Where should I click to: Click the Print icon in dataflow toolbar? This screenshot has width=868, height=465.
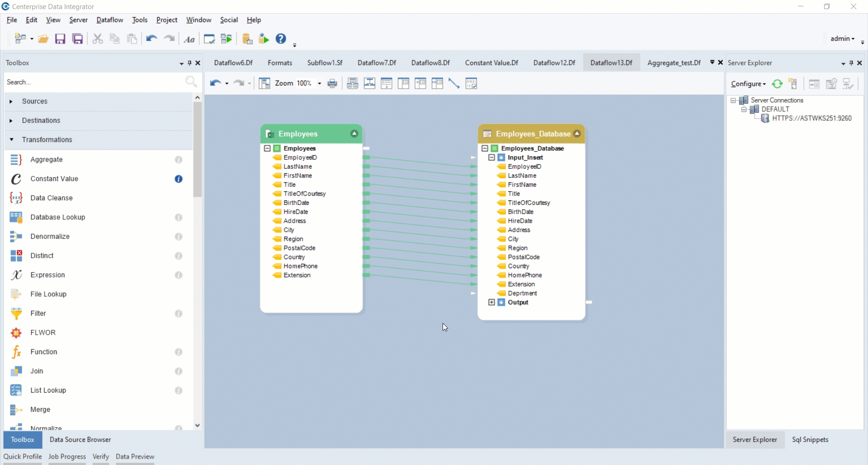point(332,84)
